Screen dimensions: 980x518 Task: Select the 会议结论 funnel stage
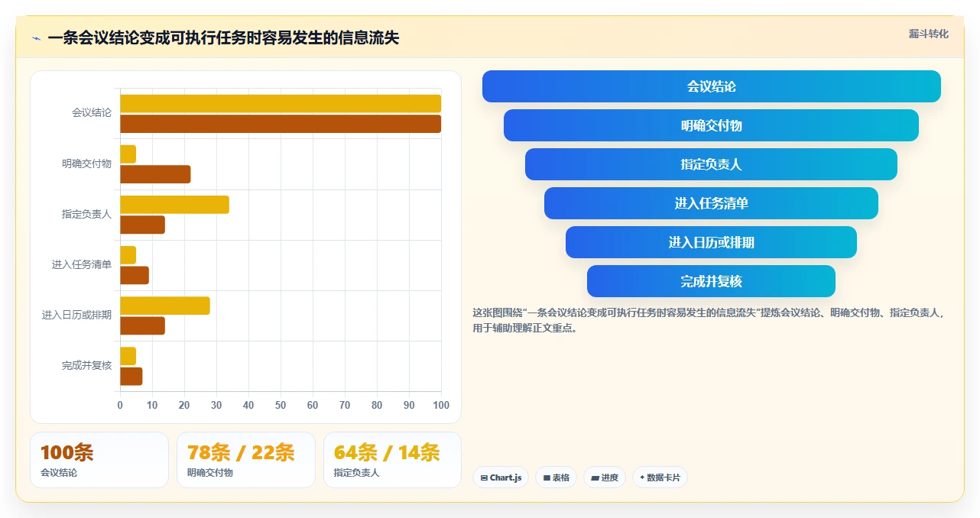point(711,86)
